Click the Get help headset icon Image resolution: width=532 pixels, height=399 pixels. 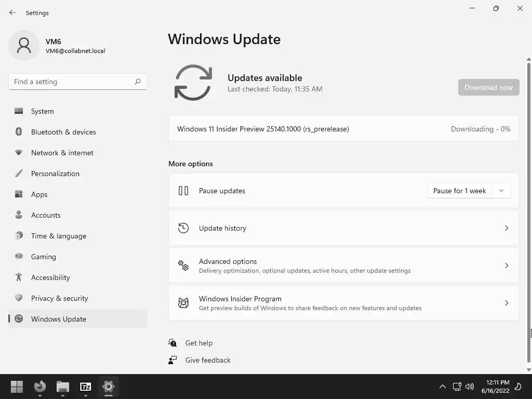click(172, 343)
